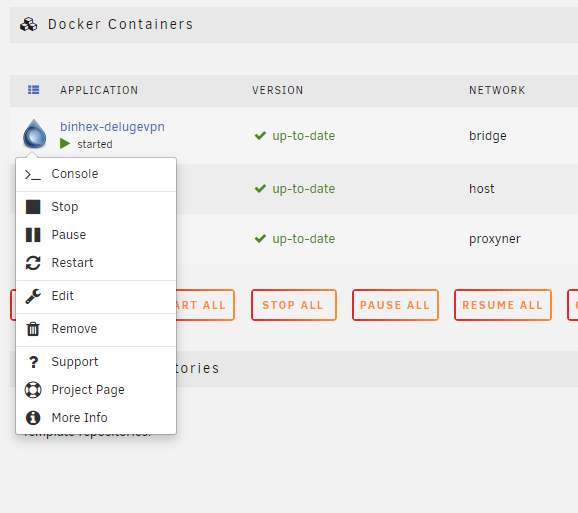Click the lifebuoy Project Page icon
This screenshot has width=578, height=513.
[33, 390]
